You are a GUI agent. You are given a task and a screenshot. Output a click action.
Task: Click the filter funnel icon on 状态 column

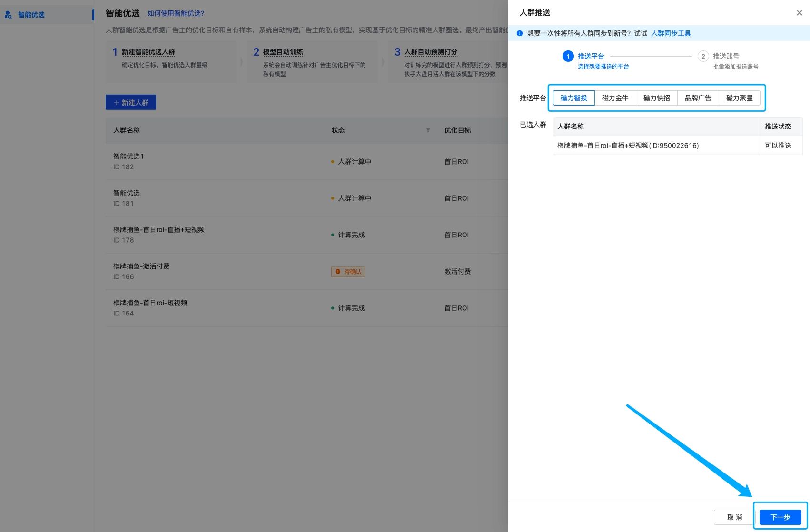tap(428, 130)
